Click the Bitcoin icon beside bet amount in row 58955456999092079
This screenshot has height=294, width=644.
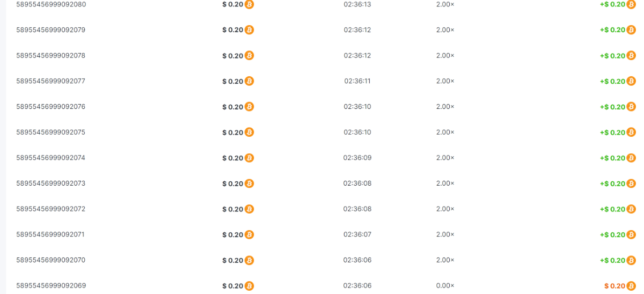click(249, 30)
